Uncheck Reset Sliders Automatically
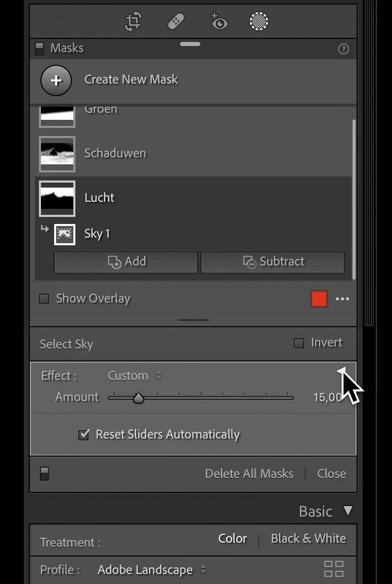 (x=84, y=435)
